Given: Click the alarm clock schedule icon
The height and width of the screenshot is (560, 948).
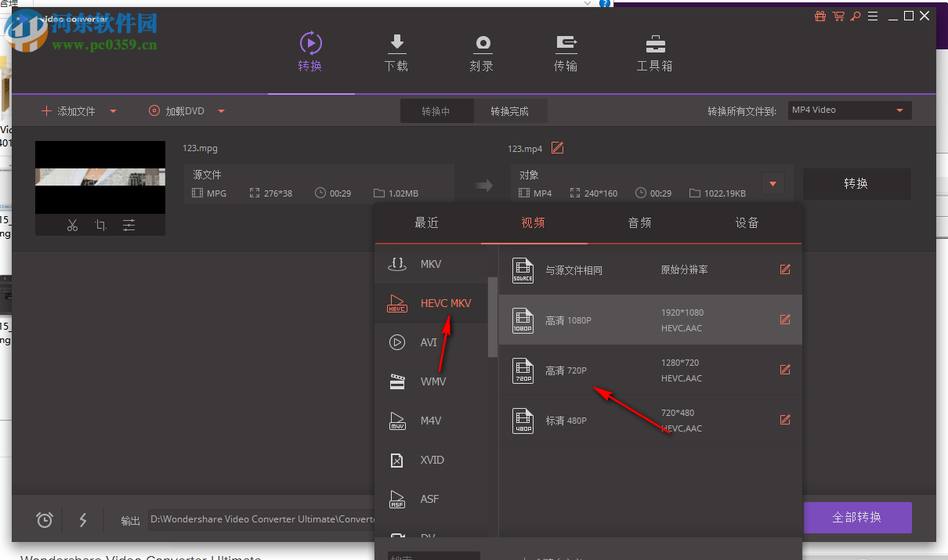Looking at the screenshot, I should pyautogui.click(x=45, y=519).
